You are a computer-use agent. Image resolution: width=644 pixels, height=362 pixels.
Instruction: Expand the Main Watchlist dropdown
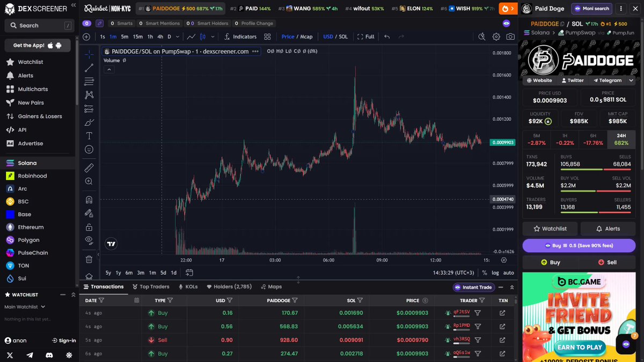pyautogui.click(x=25, y=307)
